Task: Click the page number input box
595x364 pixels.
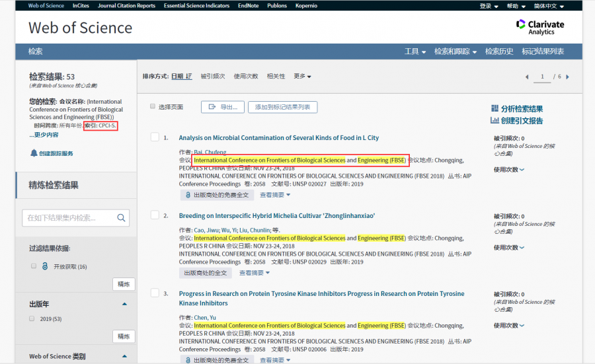Action: point(542,77)
